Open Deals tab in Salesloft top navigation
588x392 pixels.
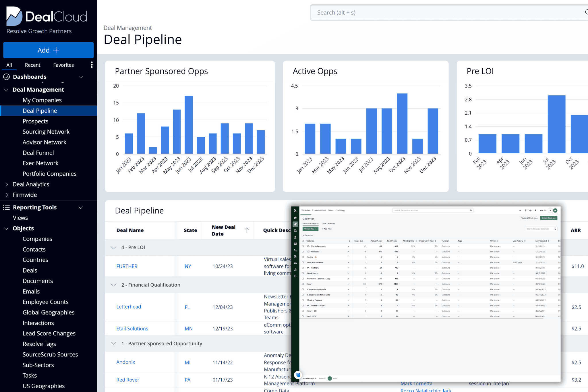tap(331, 211)
